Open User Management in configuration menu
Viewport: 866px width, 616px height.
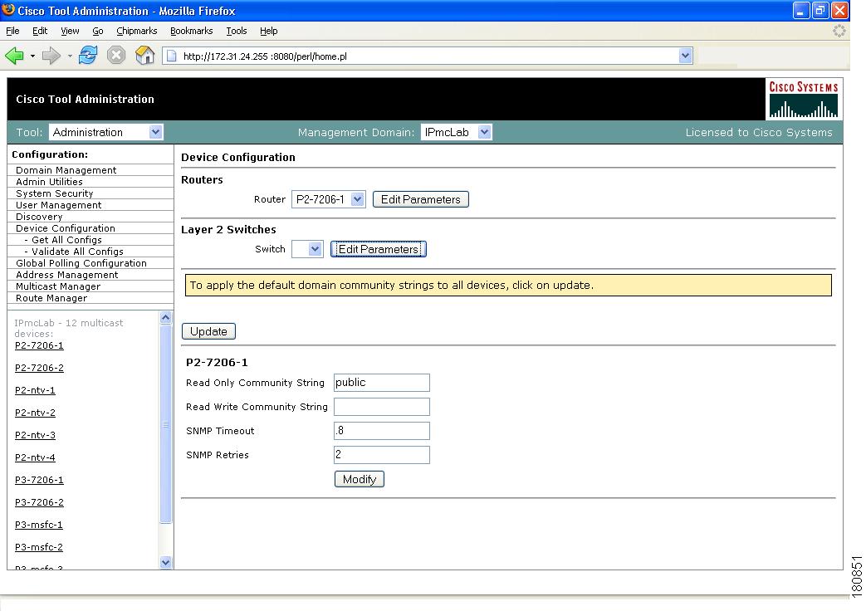click(x=59, y=205)
